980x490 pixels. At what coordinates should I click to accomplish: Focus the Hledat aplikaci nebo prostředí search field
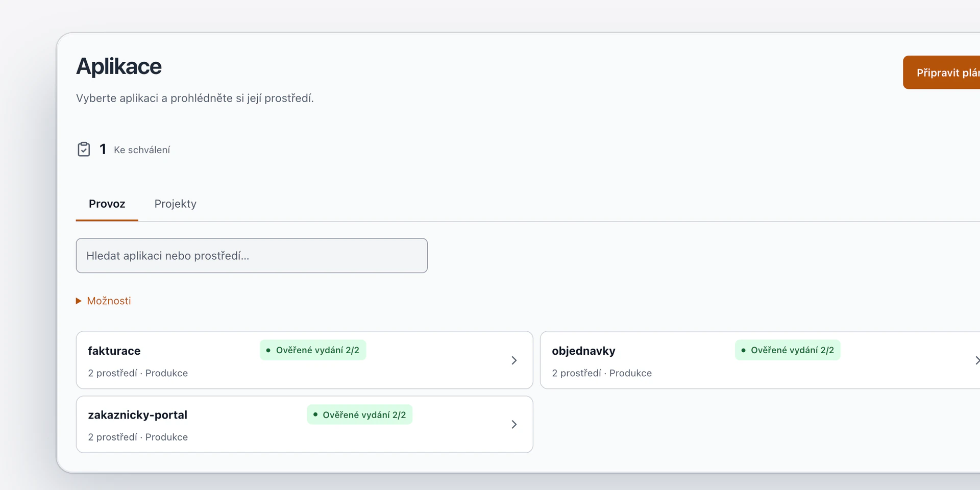[252, 256]
